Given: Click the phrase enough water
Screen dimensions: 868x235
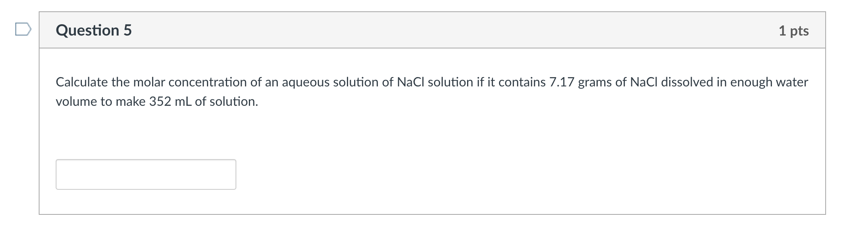Looking at the screenshot, I should (769, 82).
